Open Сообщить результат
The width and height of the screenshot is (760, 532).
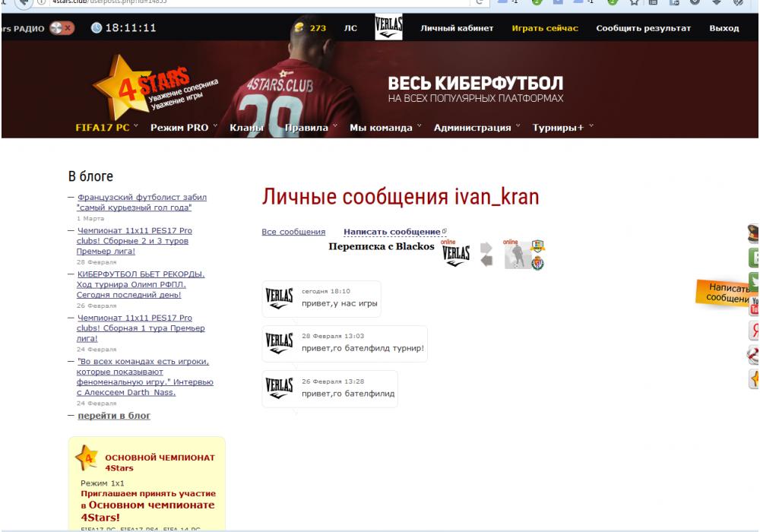643,28
